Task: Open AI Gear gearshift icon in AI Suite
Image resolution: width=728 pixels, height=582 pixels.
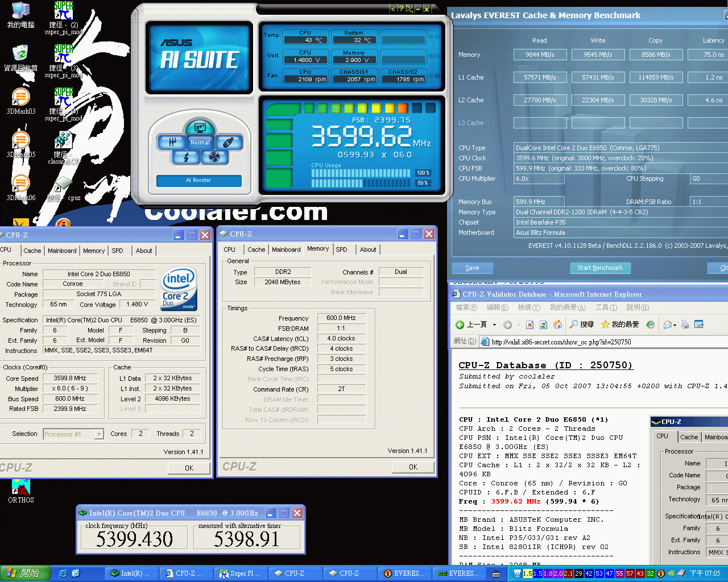Action: (172, 142)
